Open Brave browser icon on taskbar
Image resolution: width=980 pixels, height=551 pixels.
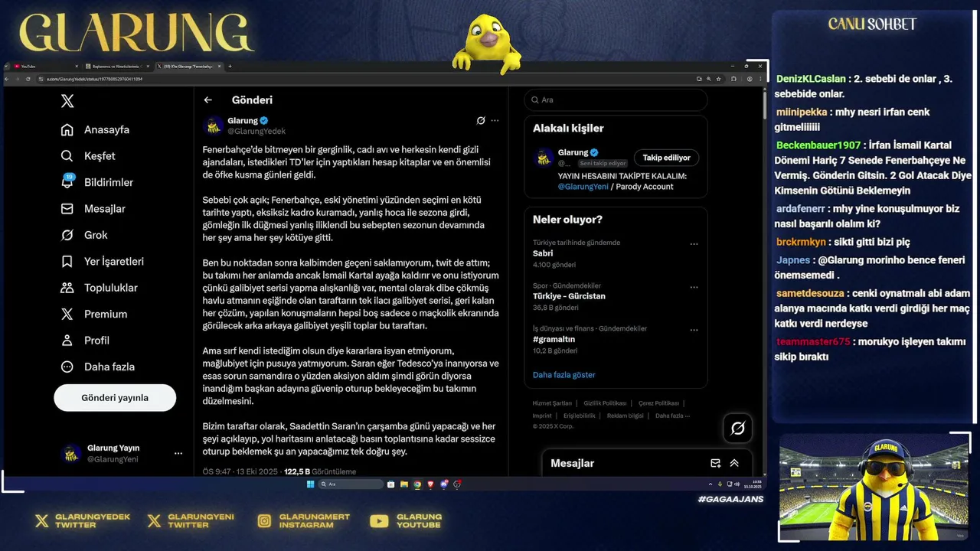[431, 484]
